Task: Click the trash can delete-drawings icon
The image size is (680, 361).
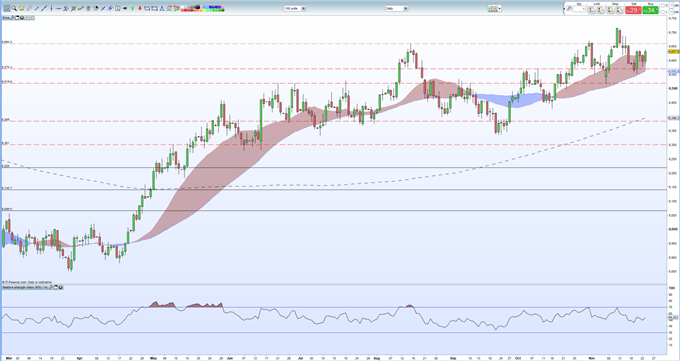Action: coord(88,9)
